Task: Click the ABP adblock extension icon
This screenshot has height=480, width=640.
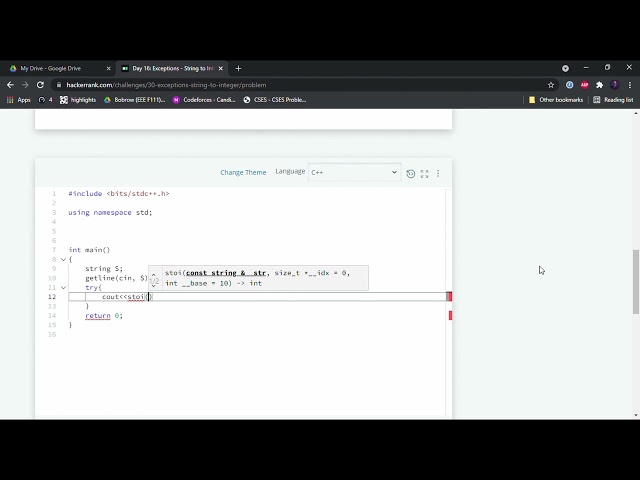Action: click(x=584, y=85)
